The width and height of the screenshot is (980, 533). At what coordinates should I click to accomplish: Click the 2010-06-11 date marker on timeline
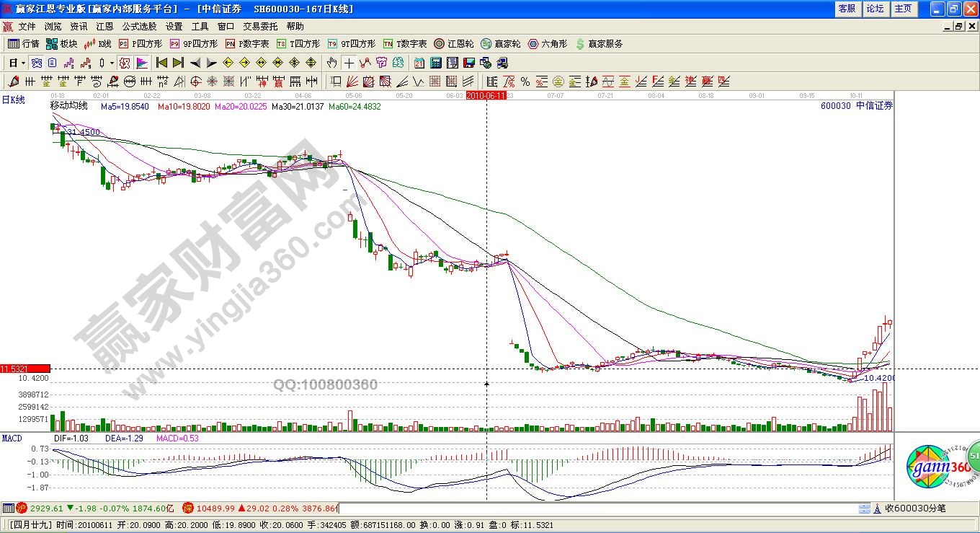(486, 95)
